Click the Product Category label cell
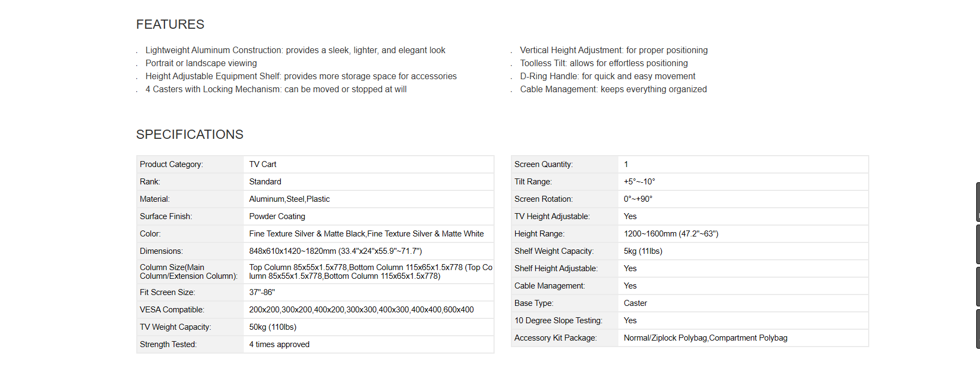This screenshot has width=980, height=365. (190, 164)
